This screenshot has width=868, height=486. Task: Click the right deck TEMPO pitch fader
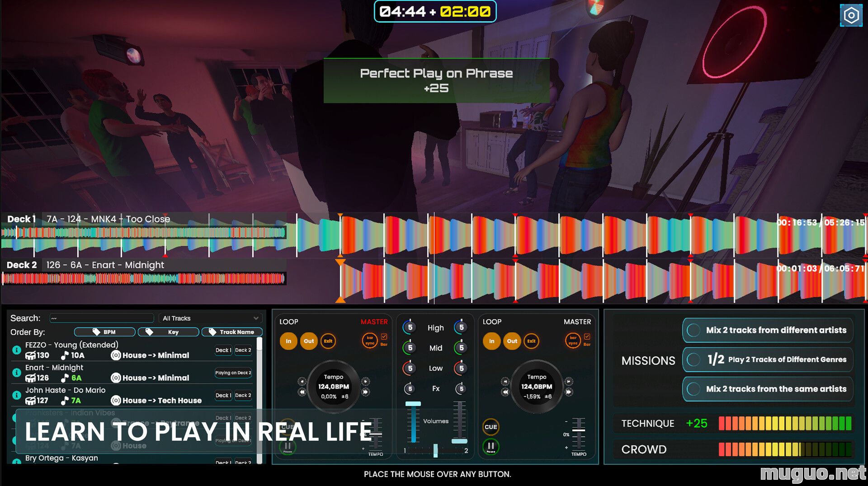point(579,430)
